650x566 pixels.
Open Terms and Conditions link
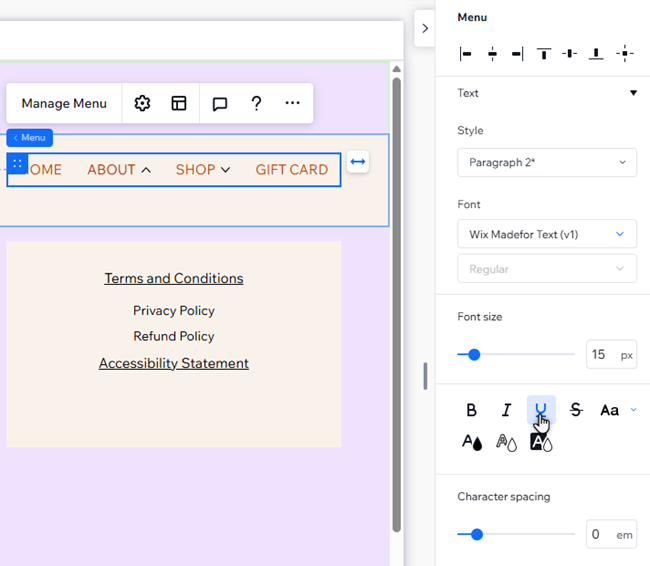[174, 278]
